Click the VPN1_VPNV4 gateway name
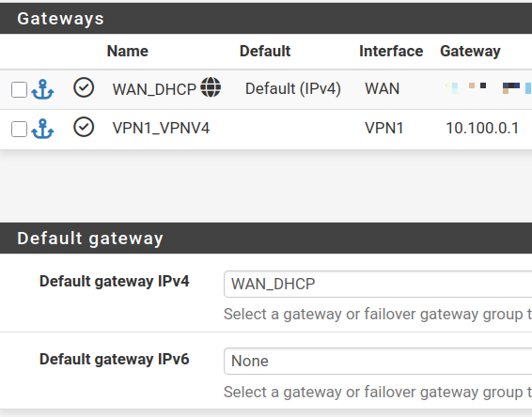The image size is (532, 417). click(161, 128)
